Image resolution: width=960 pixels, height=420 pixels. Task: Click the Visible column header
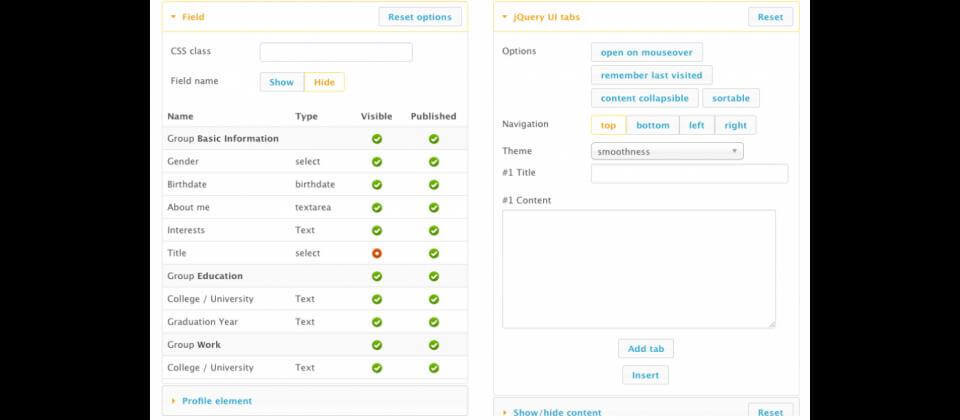[x=377, y=116]
